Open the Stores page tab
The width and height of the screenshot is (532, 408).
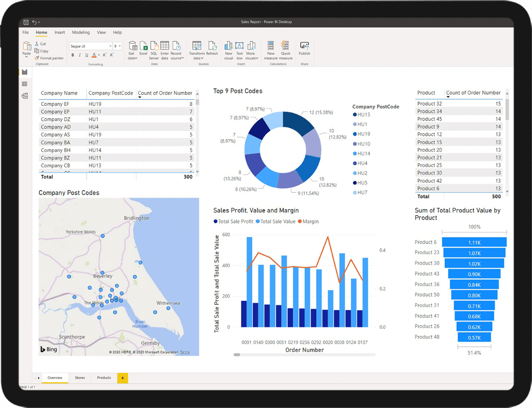(80, 378)
